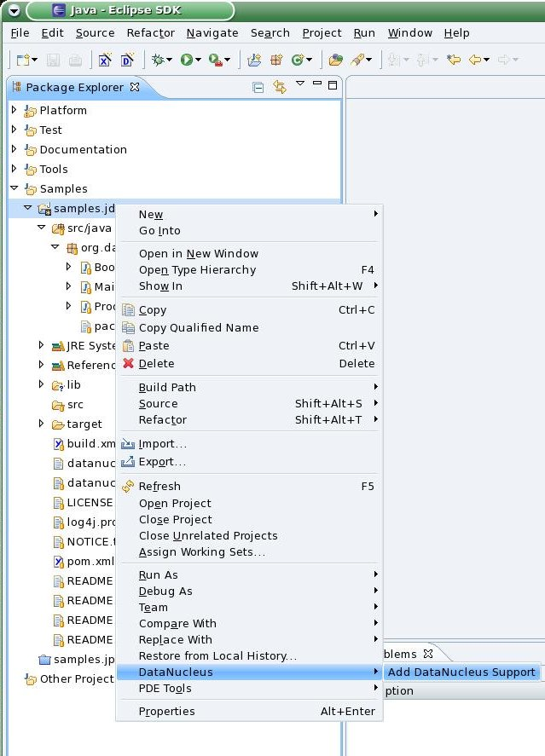Select Open Type Hierarchy menu entry

coord(249,270)
